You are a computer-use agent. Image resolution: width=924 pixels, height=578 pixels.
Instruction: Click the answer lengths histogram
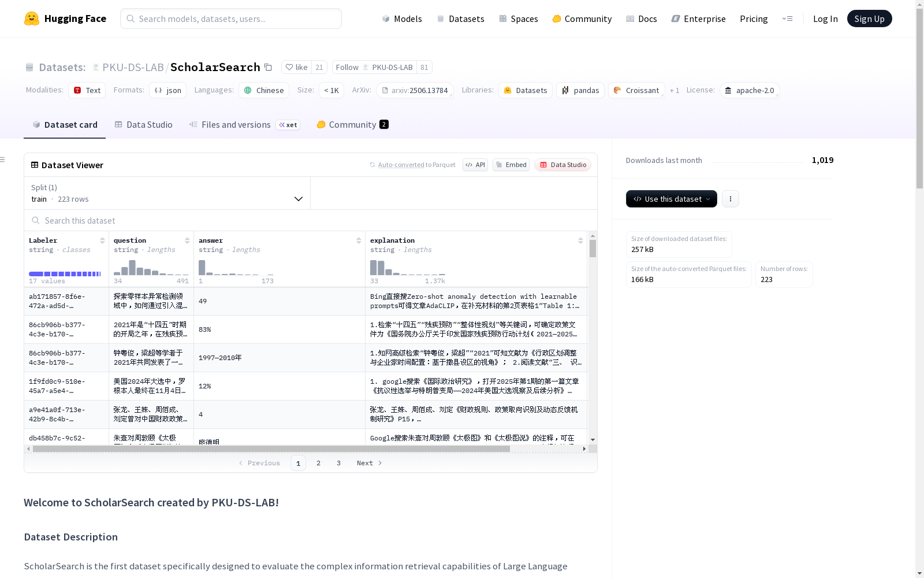[x=236, y=267]
